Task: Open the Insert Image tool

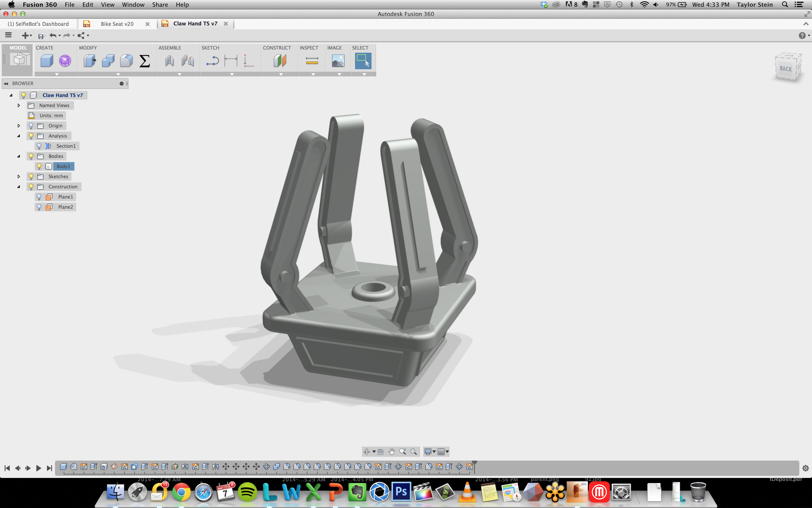Action: (x=338, y=61)
